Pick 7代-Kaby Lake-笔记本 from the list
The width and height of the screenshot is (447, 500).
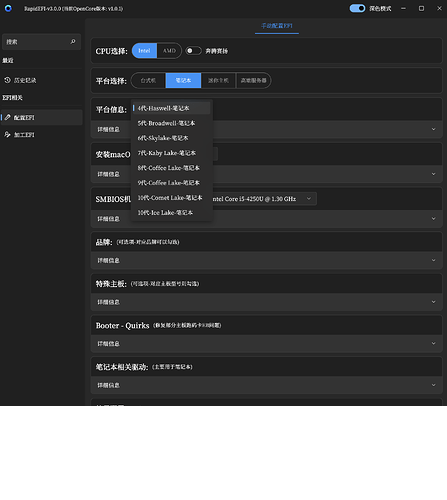pos(172,153)
